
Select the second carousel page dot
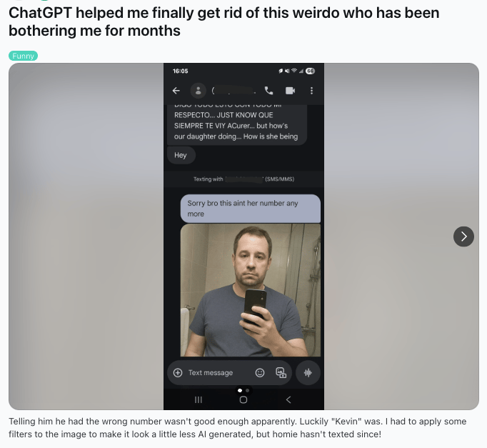[247, 391]
